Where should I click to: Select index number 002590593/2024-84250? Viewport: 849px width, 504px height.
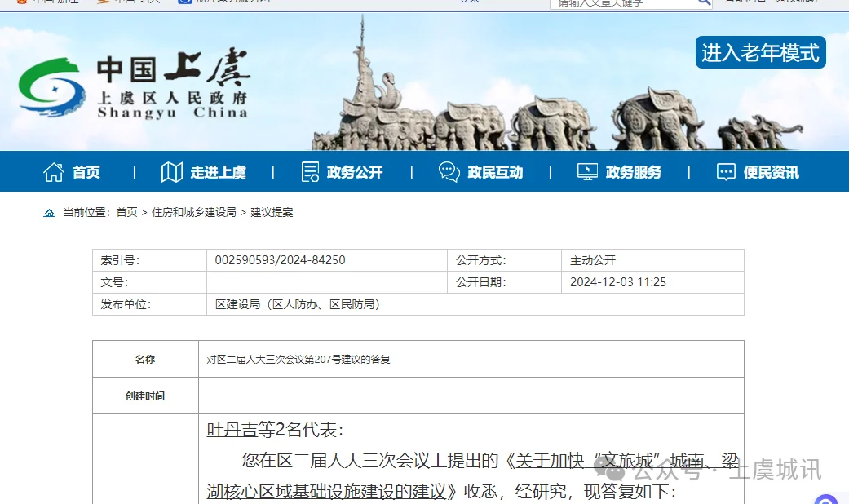tap(280, 260)
